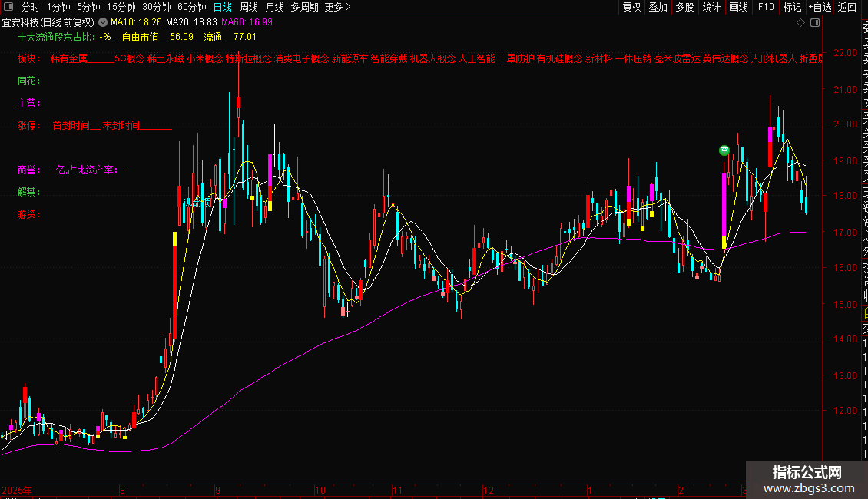Click the 逃命顶 annotation on chart
This screenshot has width=868, height=499.
tap(197, 203)
